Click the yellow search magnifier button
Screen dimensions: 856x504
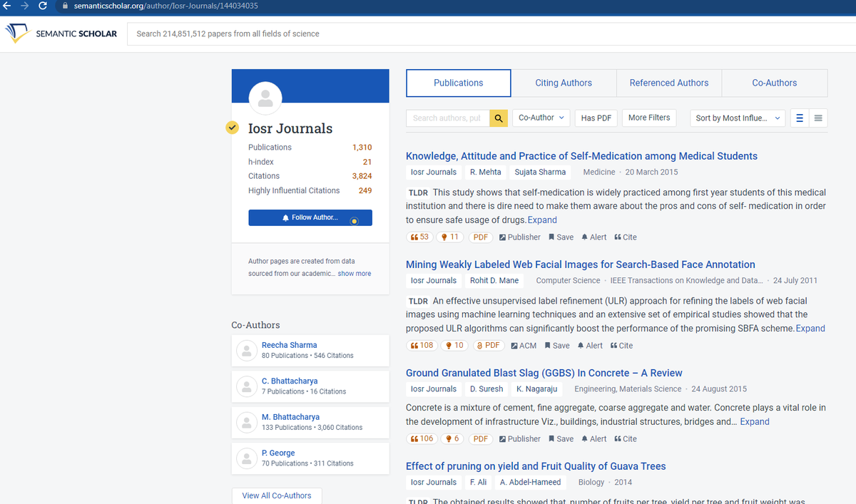pos(499,118)
